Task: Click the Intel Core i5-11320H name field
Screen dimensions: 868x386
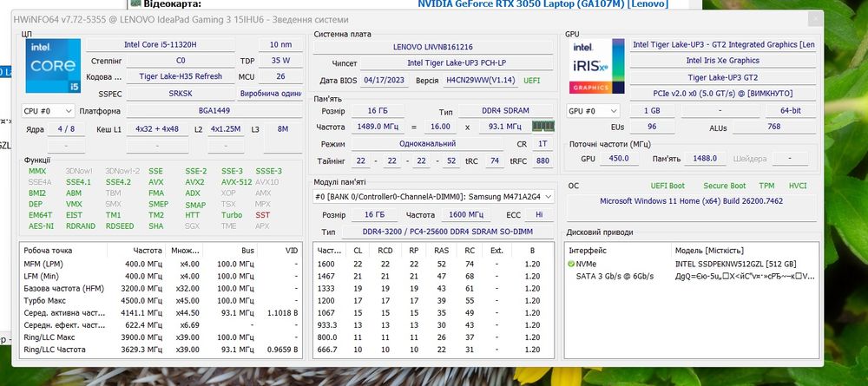Action: [161, 45]
